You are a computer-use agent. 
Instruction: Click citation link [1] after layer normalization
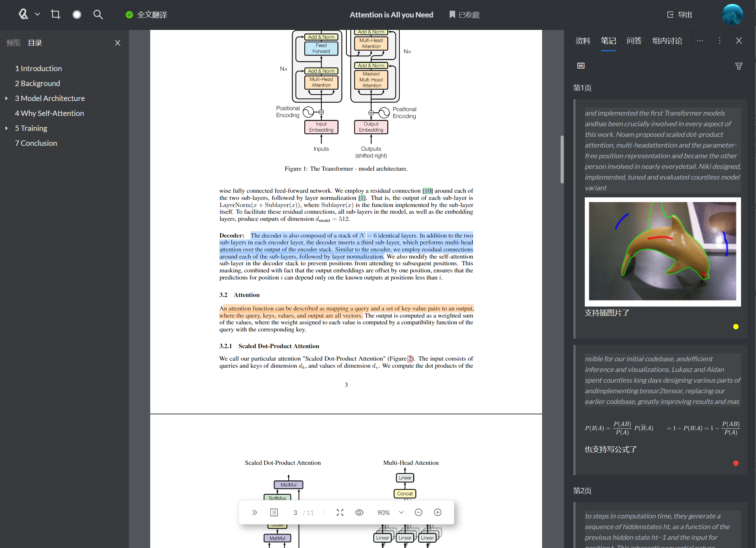click(362, 198)
